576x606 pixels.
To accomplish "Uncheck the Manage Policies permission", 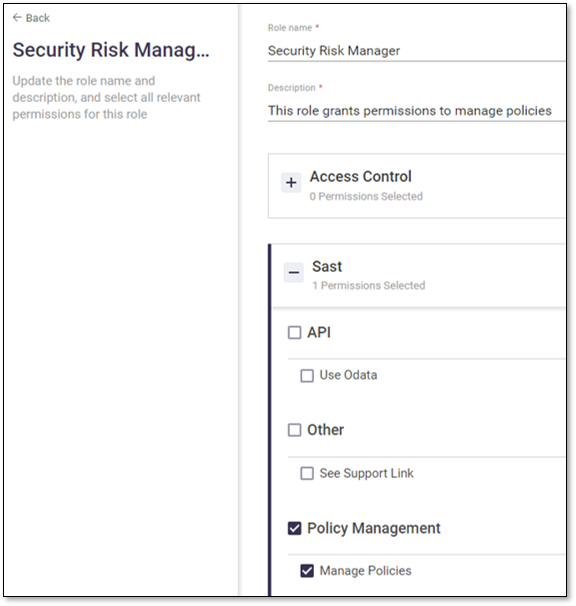I will pos(307,571).
